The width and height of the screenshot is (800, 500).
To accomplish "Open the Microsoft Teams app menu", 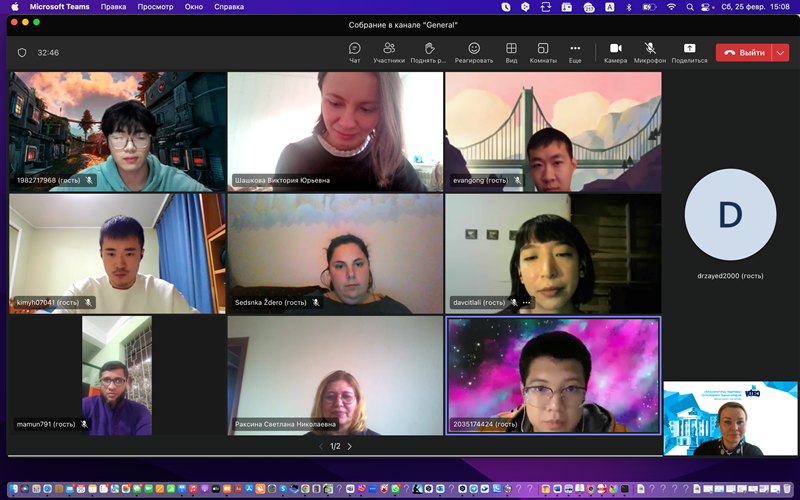I will click(x=59, y=7).
